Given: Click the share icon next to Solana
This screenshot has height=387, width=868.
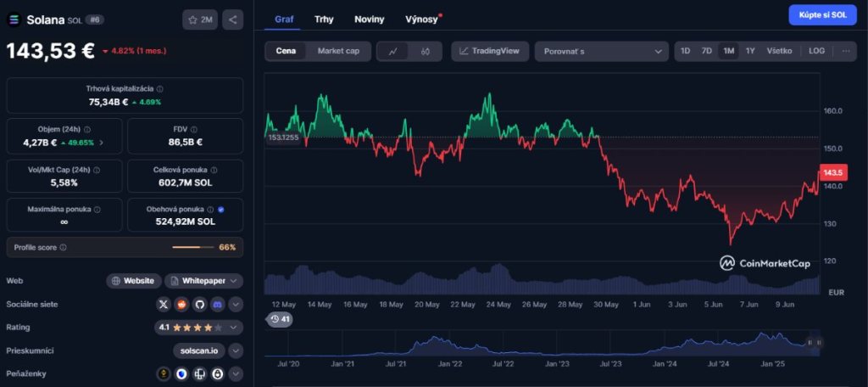Looking at the screenshot, I should [x=233, y=19].
